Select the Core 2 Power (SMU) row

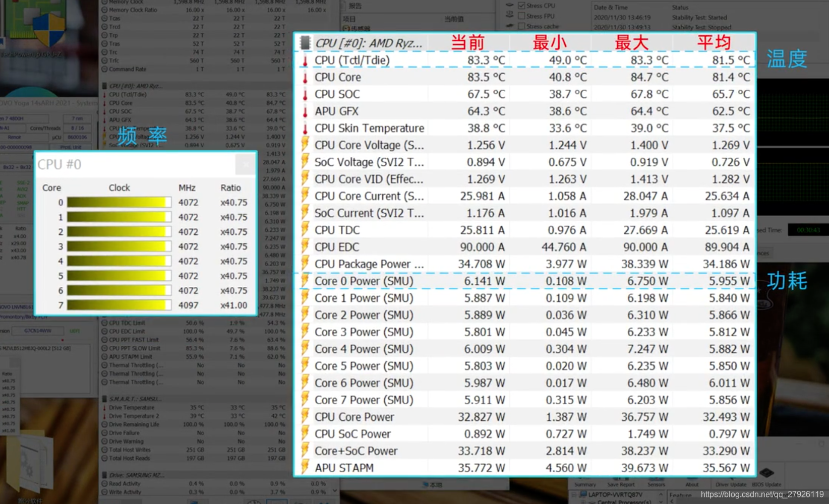[525, 315]
